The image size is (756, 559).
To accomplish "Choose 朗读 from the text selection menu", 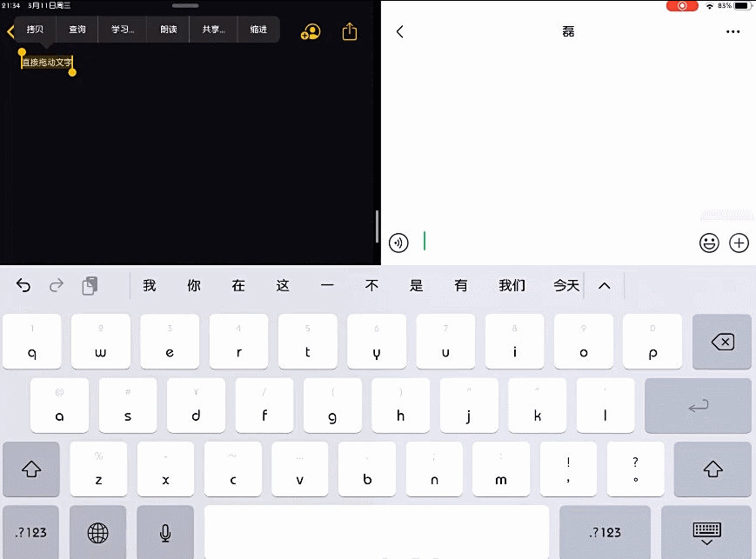I will pos(169,30).
